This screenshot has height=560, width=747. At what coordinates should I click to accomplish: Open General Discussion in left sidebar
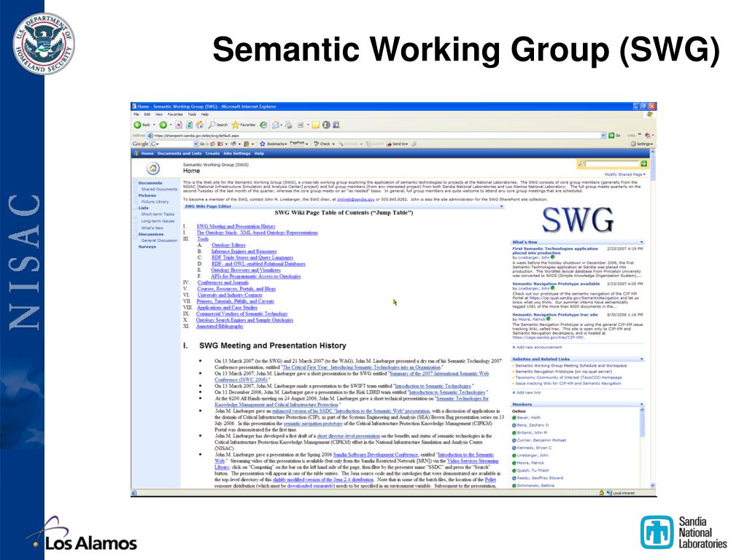pyautogui.click(x=159, y=241)
